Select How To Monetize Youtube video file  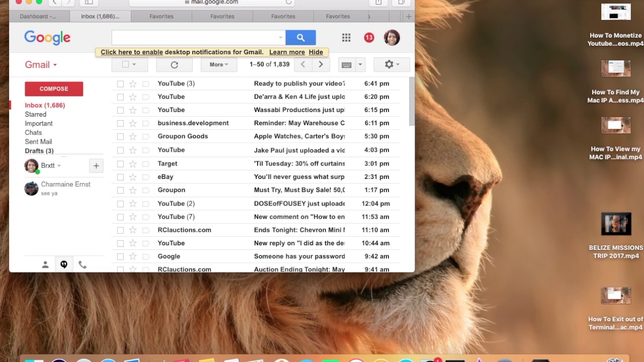[616, 25]
